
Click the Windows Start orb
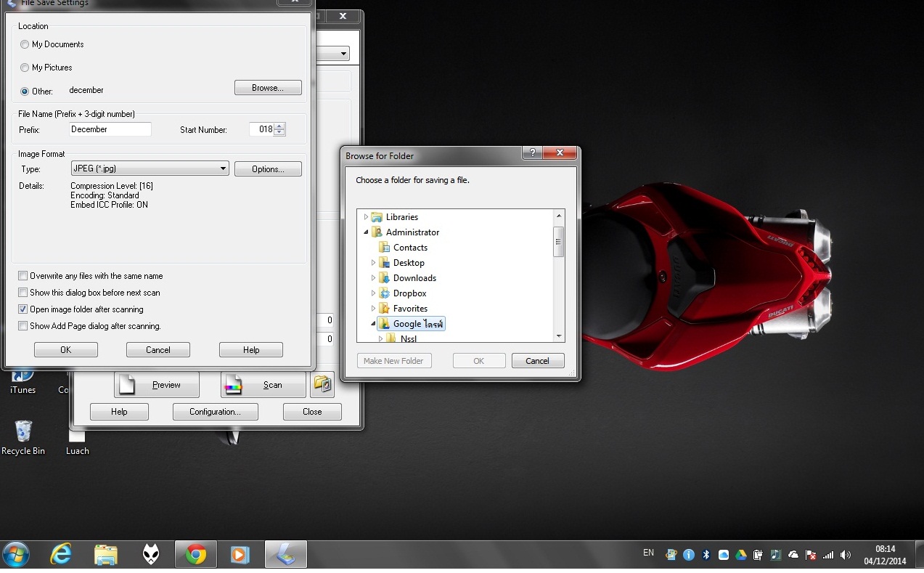click(16, 556)
